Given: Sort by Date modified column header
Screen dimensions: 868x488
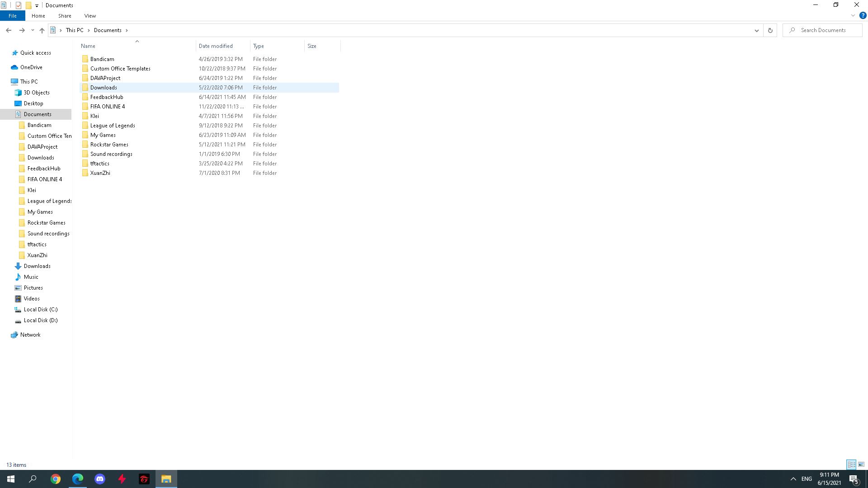Looking at the screenshot, I should click(216, 46).
